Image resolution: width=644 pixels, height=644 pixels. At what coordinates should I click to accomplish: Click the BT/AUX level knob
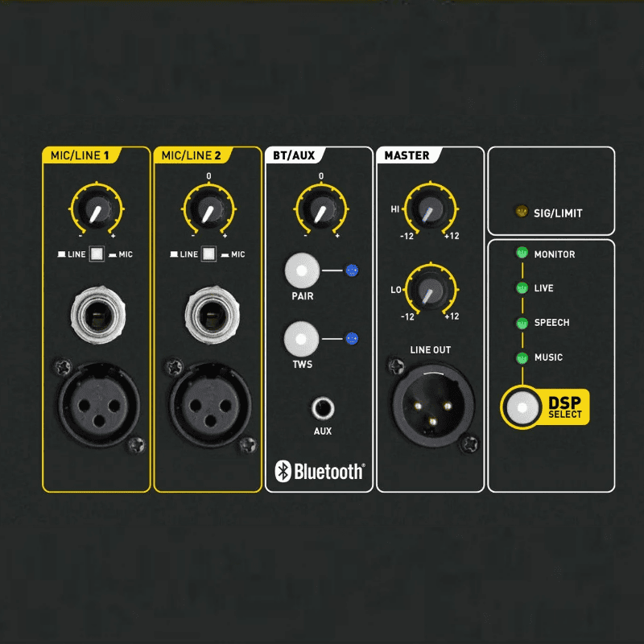[320, 212]
